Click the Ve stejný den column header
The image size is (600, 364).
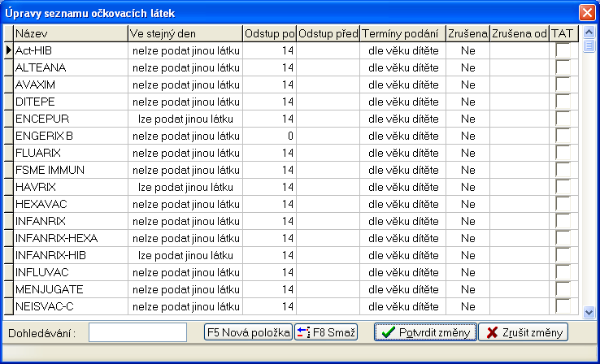click(x=185, y=33)
